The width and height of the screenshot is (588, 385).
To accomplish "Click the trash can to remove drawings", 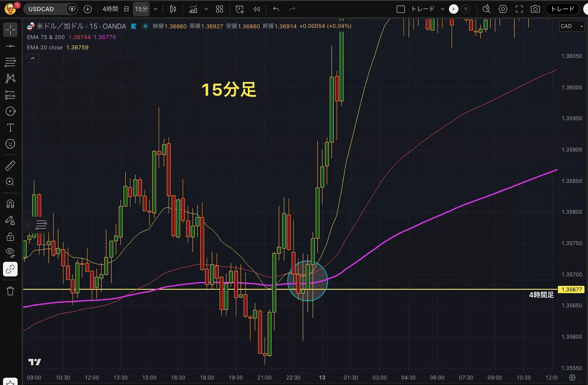I will click(10, 291).
